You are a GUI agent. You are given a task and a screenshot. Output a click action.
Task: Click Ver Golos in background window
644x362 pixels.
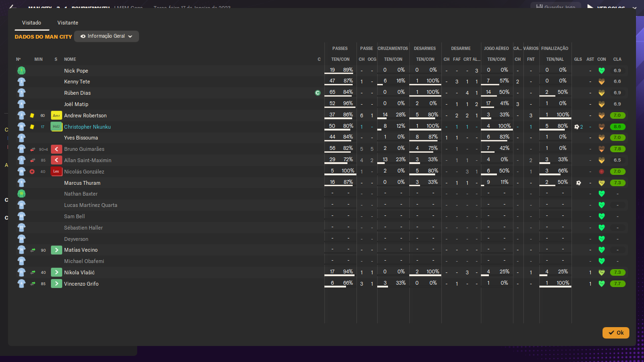[611, 7]
